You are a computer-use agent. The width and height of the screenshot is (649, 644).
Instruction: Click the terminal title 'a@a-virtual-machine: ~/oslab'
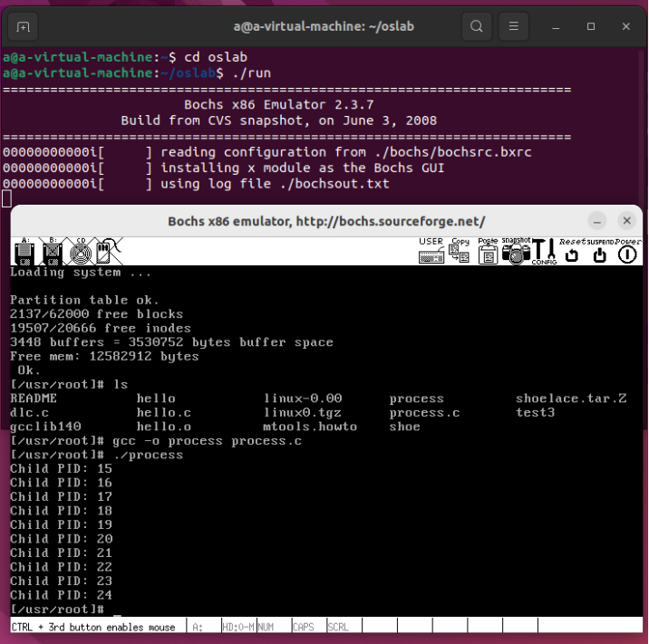[324, 26]
